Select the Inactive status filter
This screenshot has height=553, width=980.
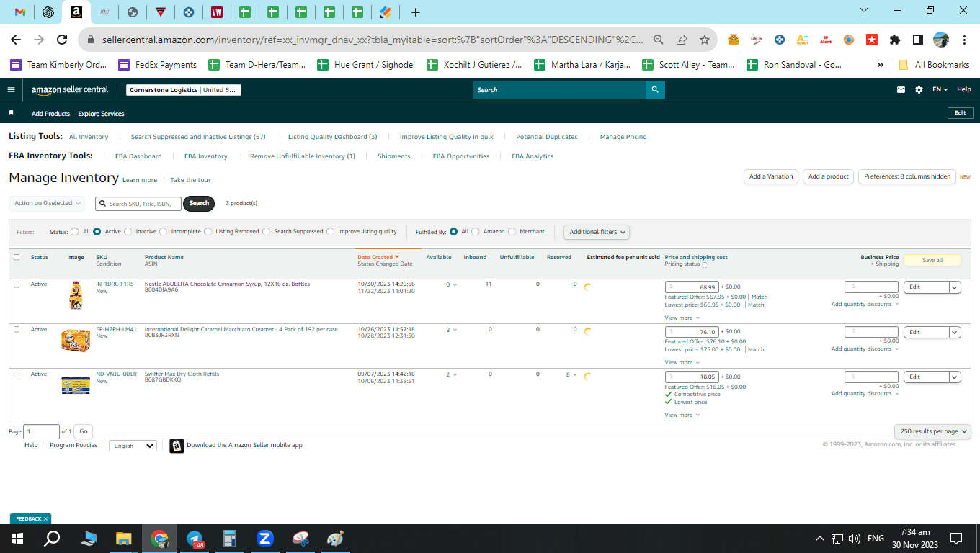(128, 232)
